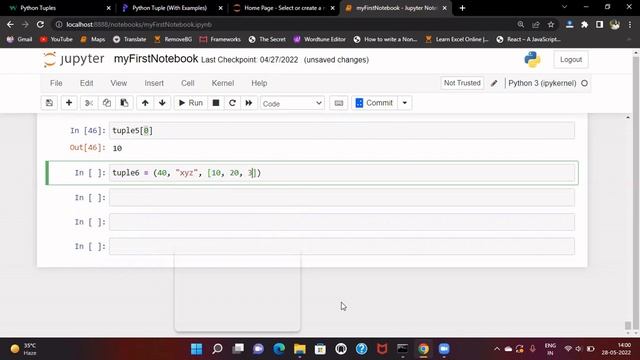
Task: Reload the current page
Action: (40, 24)
